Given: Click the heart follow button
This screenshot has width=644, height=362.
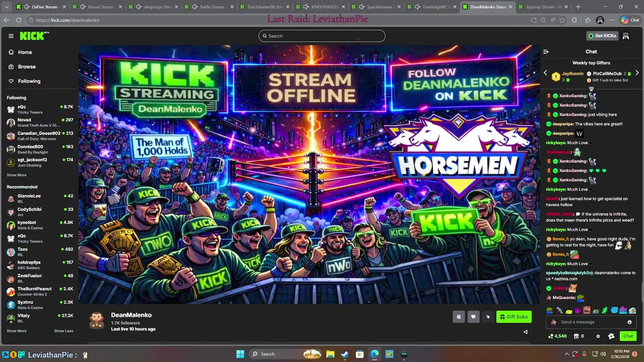Looking at the screenshot, I should (473, 317).
